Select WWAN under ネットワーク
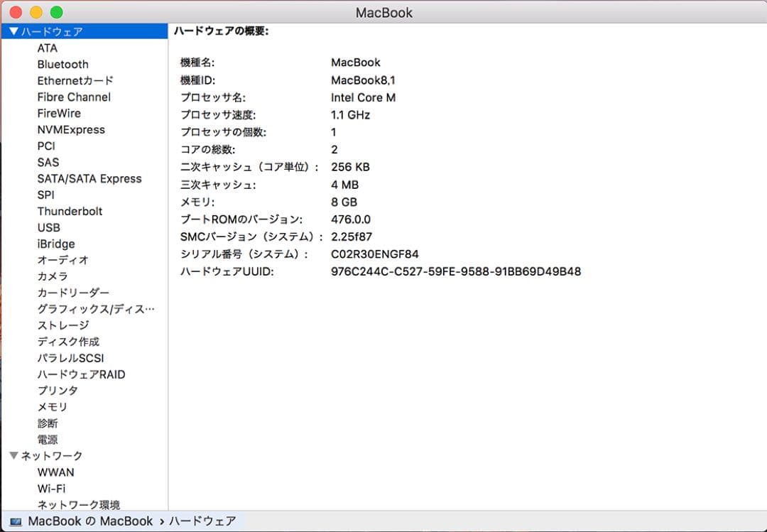The image size is (767, 532). (x=56, y=472)
